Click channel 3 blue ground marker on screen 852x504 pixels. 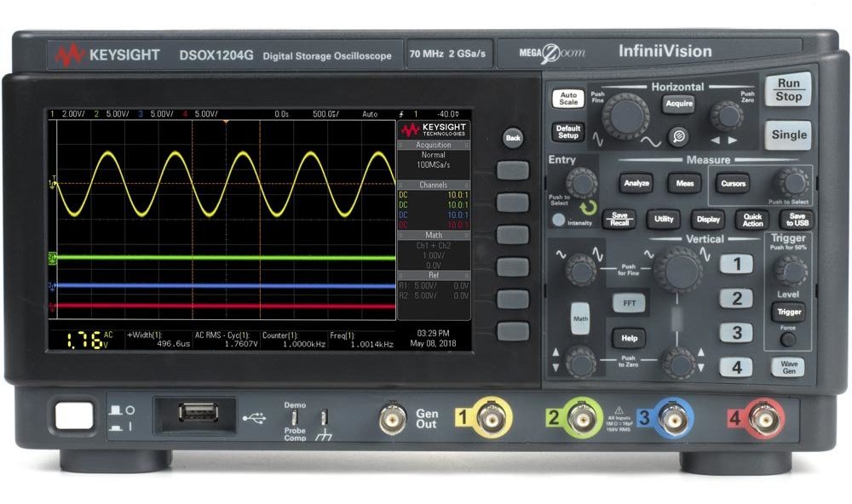click(52, 286)
